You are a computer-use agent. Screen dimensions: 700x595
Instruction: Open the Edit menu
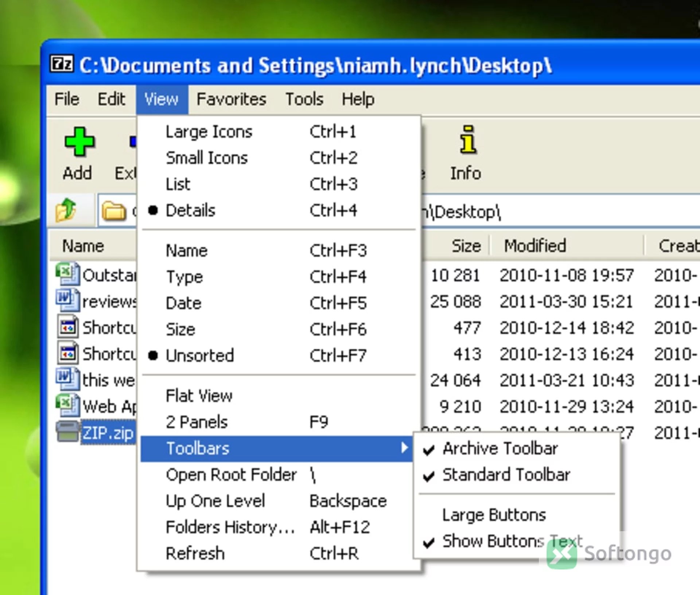(111, 99)
